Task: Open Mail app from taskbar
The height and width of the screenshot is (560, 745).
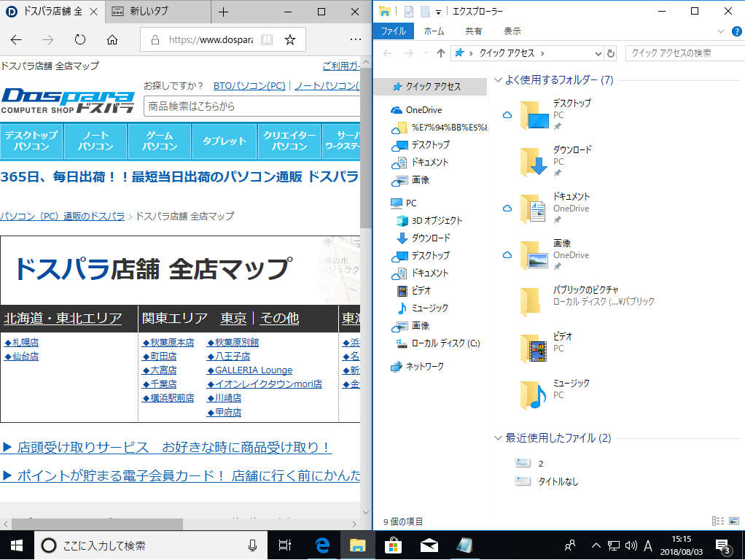Action: click(x=429, y=545)
